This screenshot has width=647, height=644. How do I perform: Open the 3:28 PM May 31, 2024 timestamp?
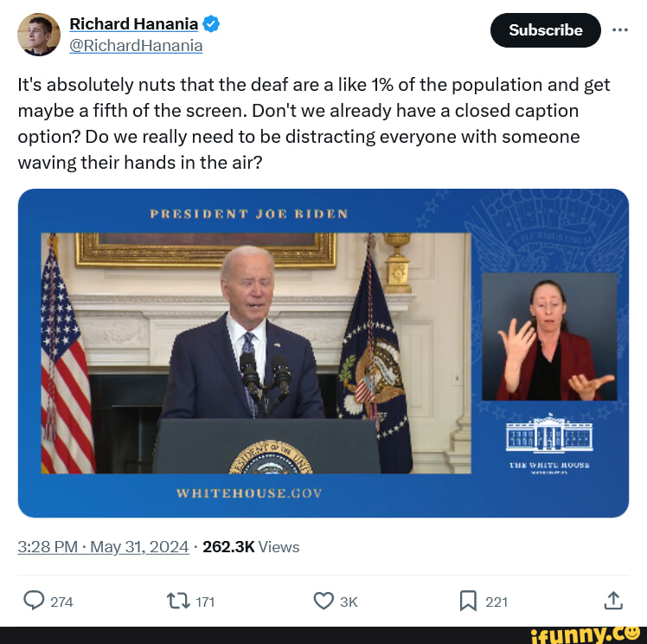click(x=103, y=547)
